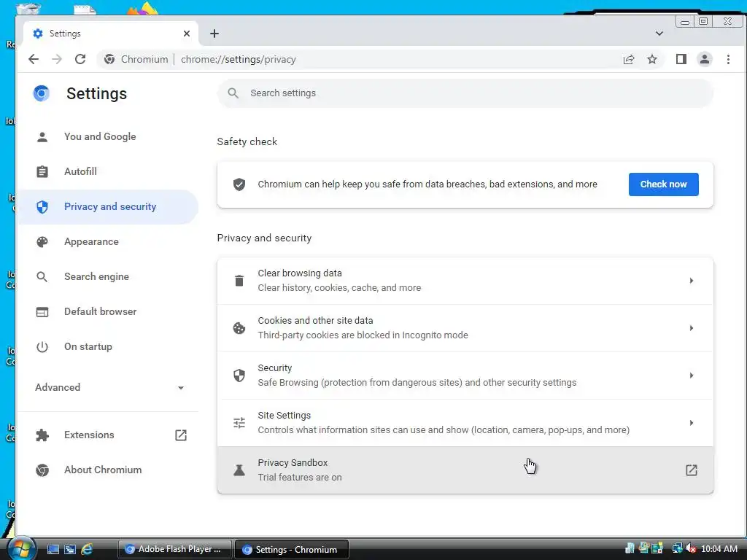Screen dimensions: 747x560
Task: Click the forward navigation arrow
Action: pyautogui.click(x=57, y=59)
